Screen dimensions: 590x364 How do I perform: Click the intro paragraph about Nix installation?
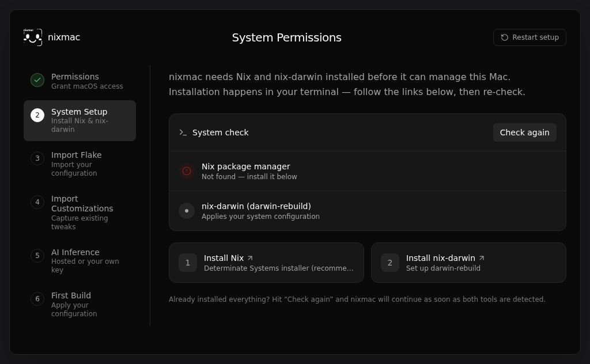347,84
